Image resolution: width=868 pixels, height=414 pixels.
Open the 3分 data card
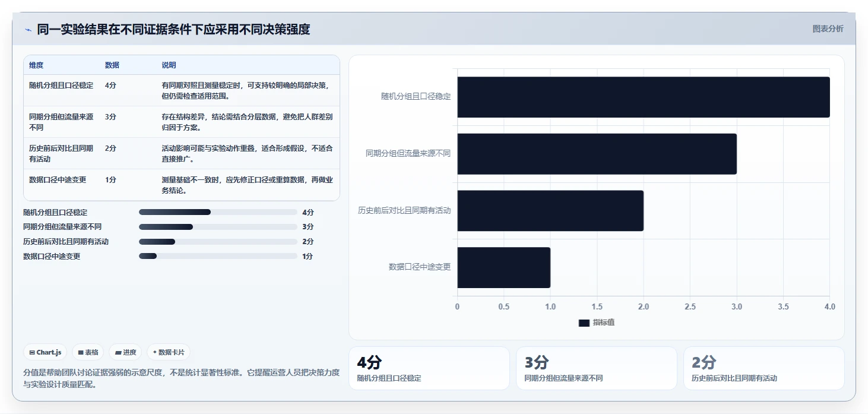coord(597,368)
